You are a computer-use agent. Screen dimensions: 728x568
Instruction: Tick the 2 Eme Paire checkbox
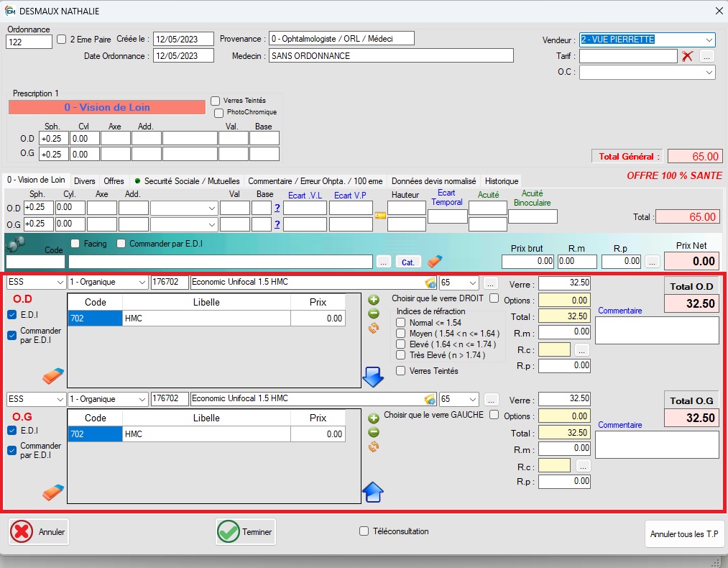[x=62, y=40]
